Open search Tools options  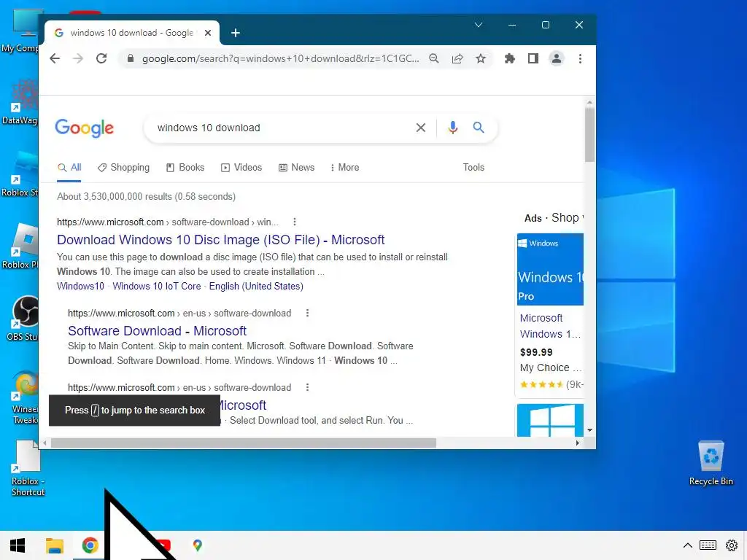coord(473,168)
